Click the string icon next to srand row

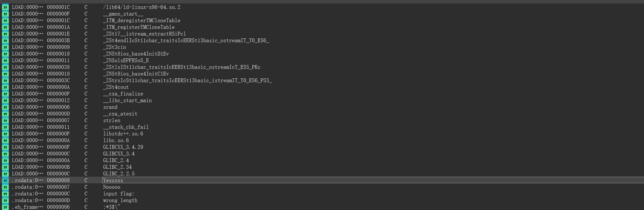[x=5, y=107]
